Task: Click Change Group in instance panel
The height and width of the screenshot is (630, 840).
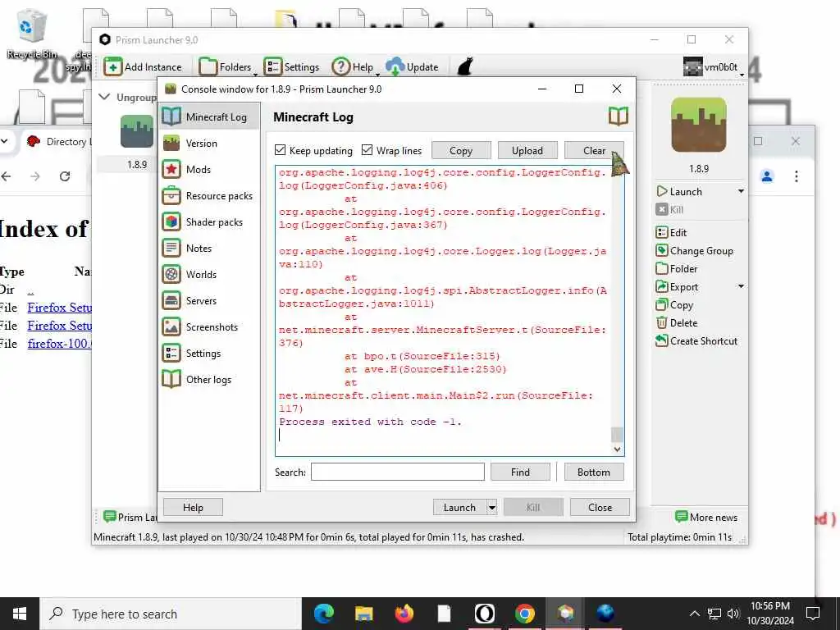Action: pos(694,251)
